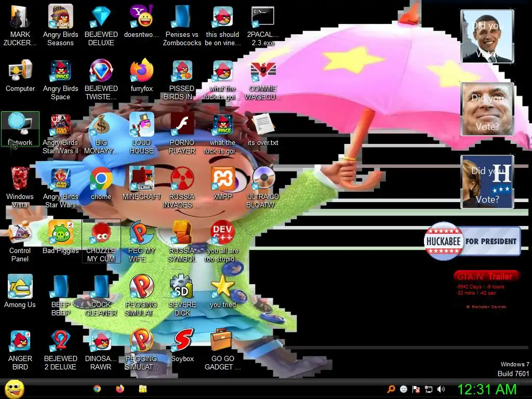The image size is (532, 399).
Task: Open the Angry Birds Seasons desktop icon
Action: click(x=60, y=25)
